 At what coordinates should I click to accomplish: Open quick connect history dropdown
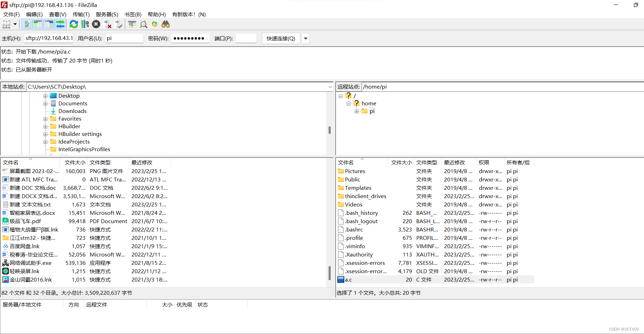(306, 38)
